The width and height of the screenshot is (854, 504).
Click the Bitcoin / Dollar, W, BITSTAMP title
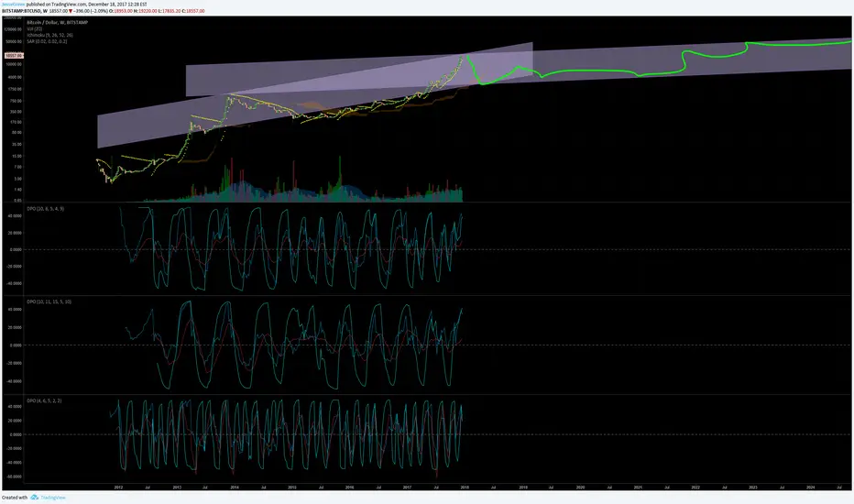[57, 22]
